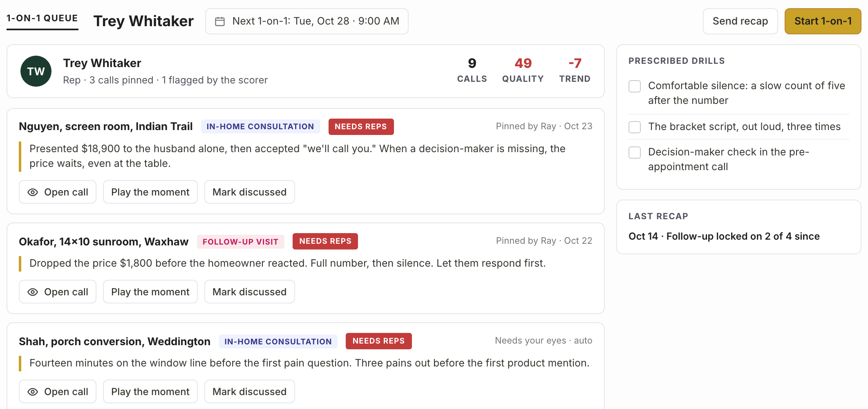This screenshot has height=409, width=868.
Task: Mark Nguyen screen room call discussed
Action: coord(249,192)
